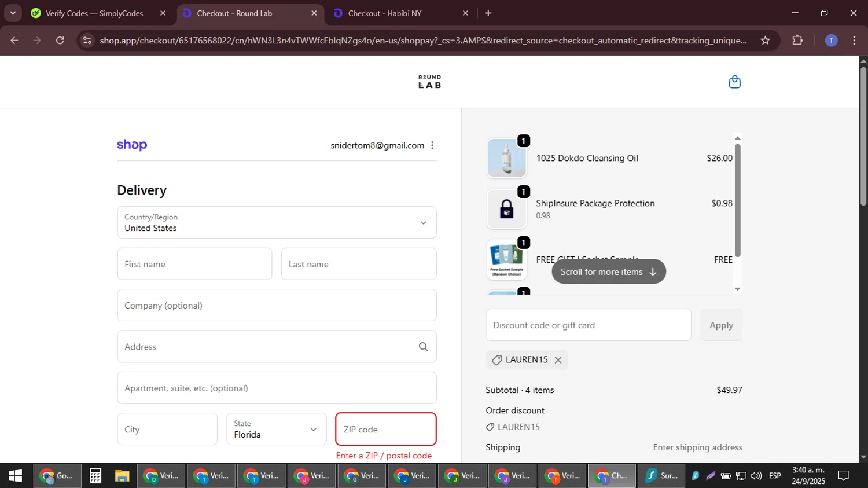
Task: Open account options next to snidertom8@gmail.com
Action: pos(432,145)
